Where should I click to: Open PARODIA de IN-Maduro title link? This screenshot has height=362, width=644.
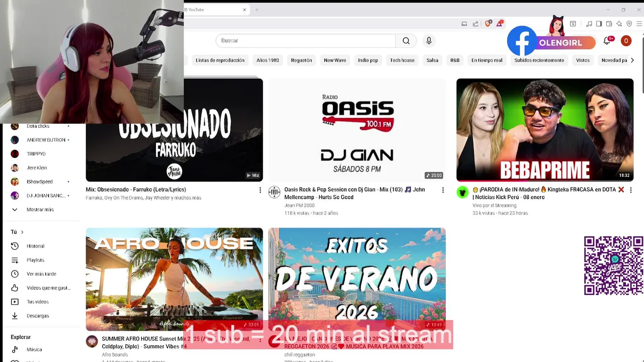click(x=548, y=193)
